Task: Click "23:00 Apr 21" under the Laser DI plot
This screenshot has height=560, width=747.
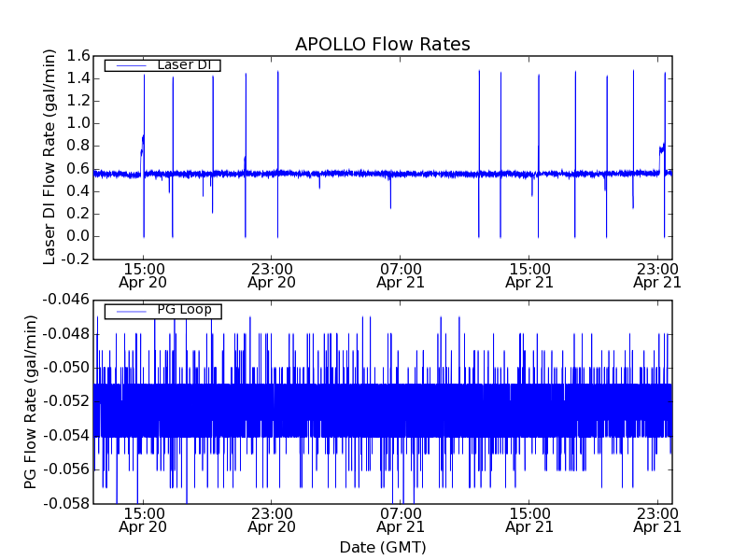Action: [657, 276]
